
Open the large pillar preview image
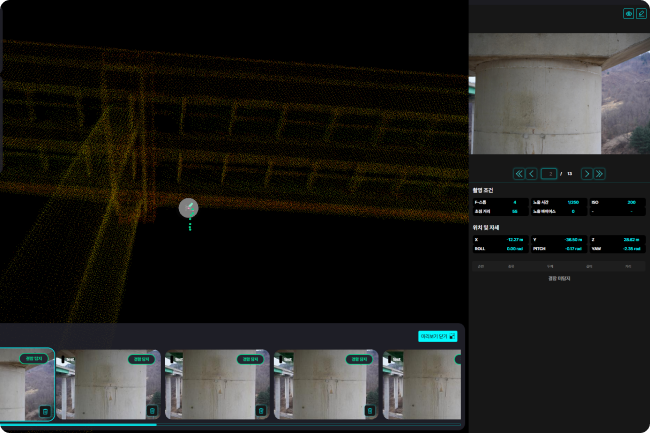[x=558, y=93]
